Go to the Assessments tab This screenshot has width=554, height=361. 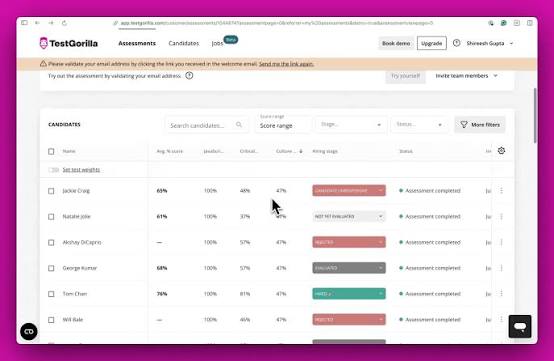137,43
